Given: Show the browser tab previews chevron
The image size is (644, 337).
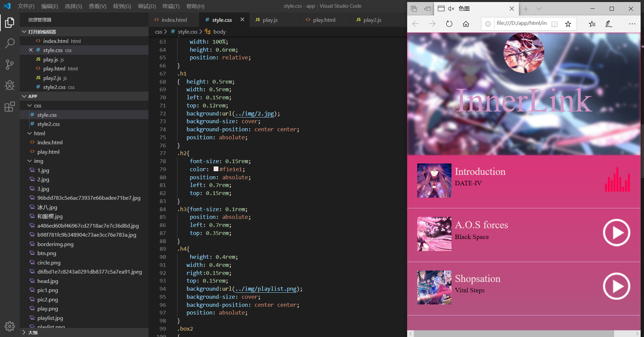Looking at the screenshot, I should (539, 9).
